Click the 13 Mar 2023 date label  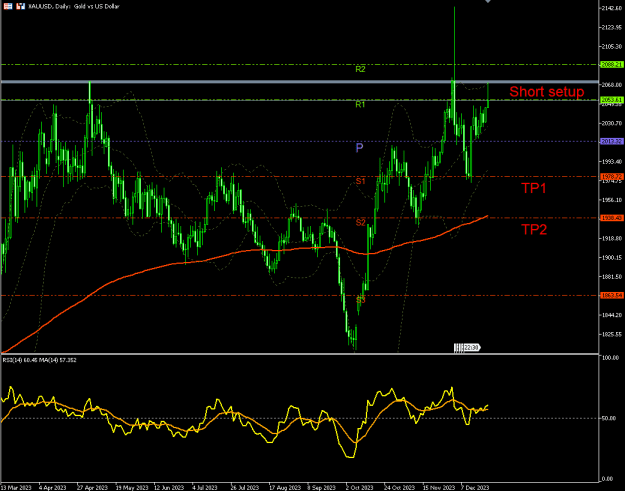pyautogui.click(x=15, y=488)
